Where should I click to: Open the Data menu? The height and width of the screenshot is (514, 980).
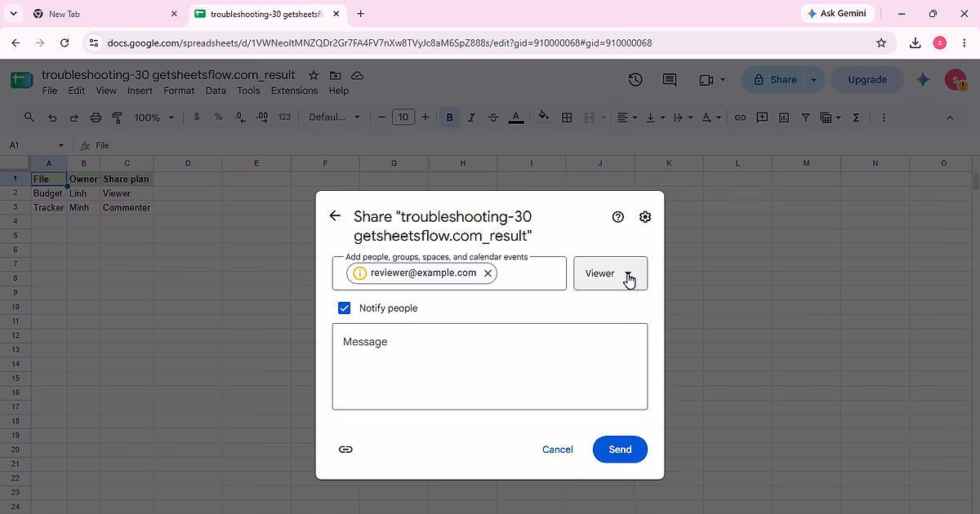(216, 91)
